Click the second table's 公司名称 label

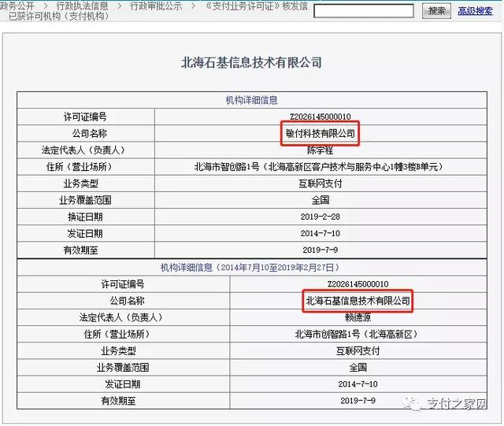pyautogui.click(x=127, y=301)
